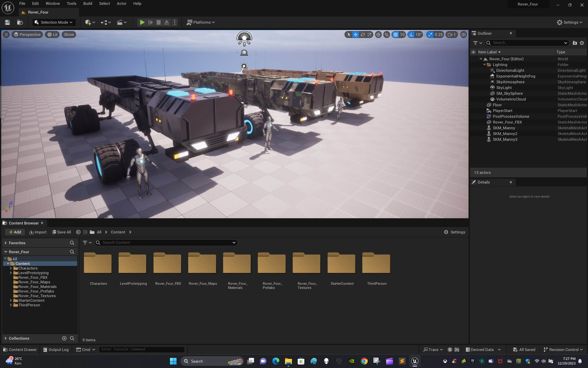Click the add new collection icon
The height and width of the screenshot is (368, 588).
64,338
